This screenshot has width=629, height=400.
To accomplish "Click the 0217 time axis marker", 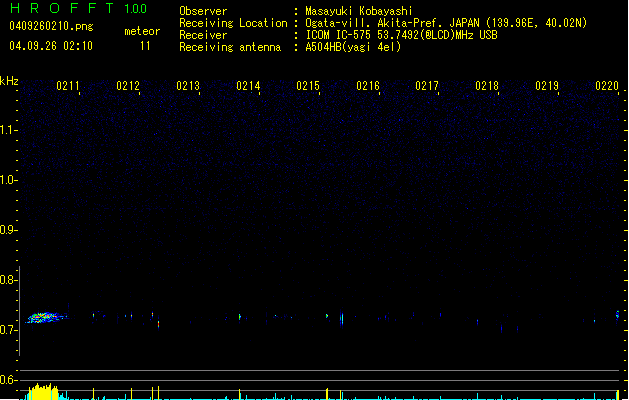I will [x=427, y=86].
